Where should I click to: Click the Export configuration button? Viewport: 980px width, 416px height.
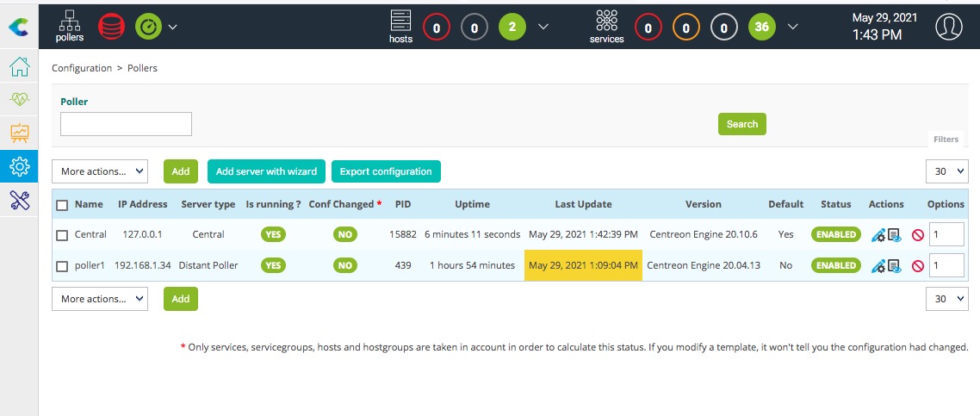[x=386, y=171]
